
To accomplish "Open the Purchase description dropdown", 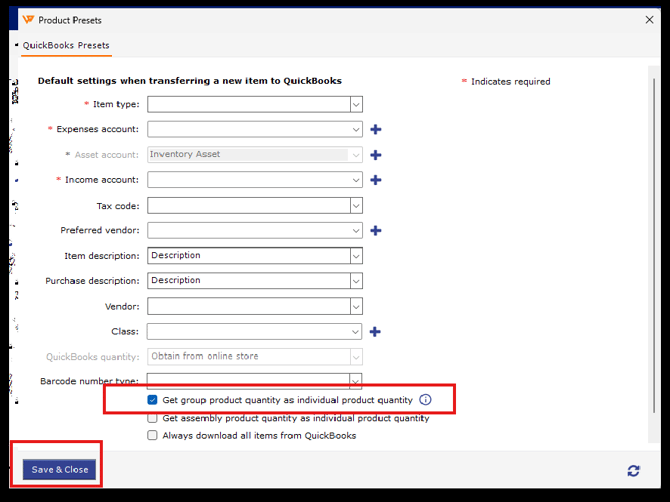I will [356, 281].
